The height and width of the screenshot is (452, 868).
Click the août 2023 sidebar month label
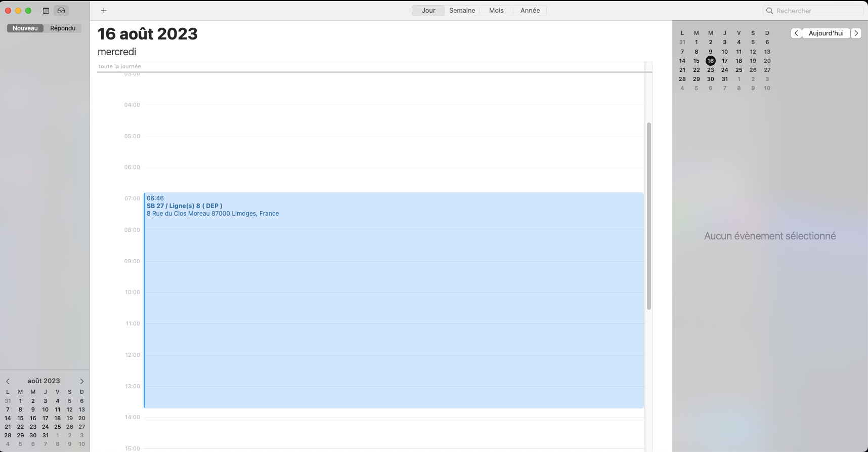pos(44,381)
